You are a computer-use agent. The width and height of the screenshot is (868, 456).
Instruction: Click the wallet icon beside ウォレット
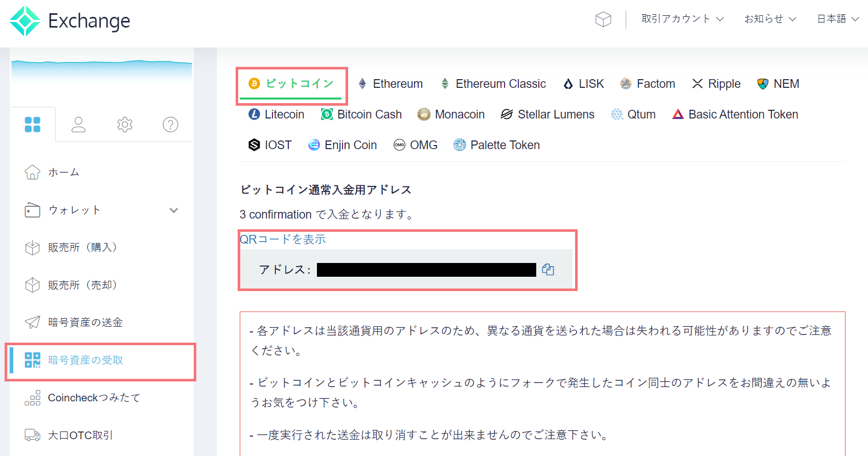tap(32, 210)
